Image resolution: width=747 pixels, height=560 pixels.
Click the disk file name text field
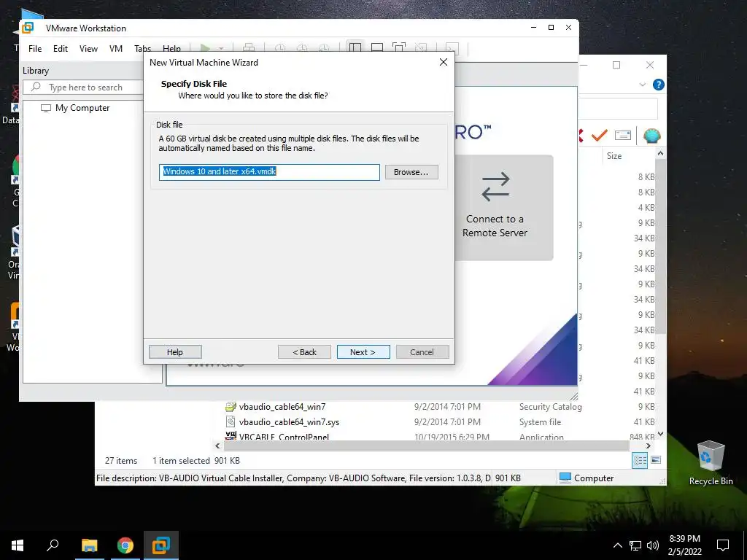coord(269,172)
